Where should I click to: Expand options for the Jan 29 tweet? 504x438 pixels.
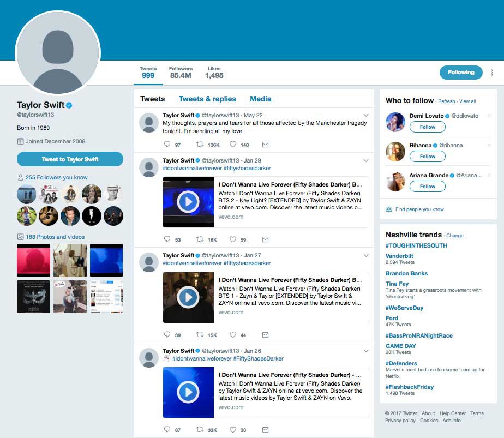point(366,160)
